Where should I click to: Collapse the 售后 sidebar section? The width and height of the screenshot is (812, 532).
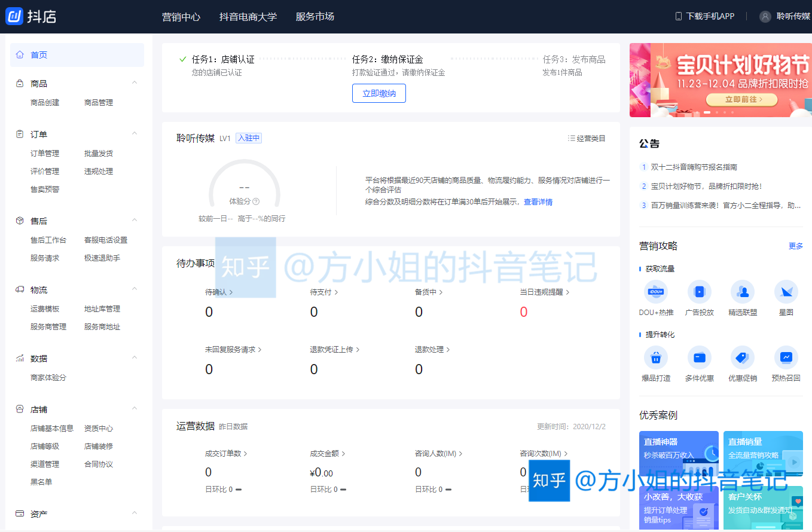135,221
